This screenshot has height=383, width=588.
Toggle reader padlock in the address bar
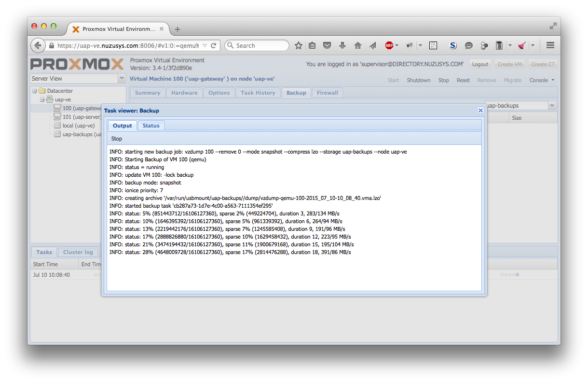click(x=52, y=45)
